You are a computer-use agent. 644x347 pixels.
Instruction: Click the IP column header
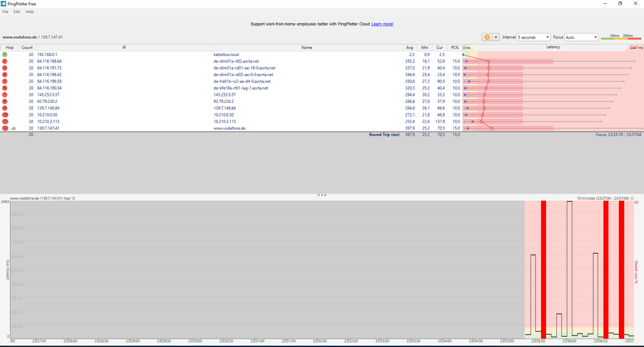(124, 48)
